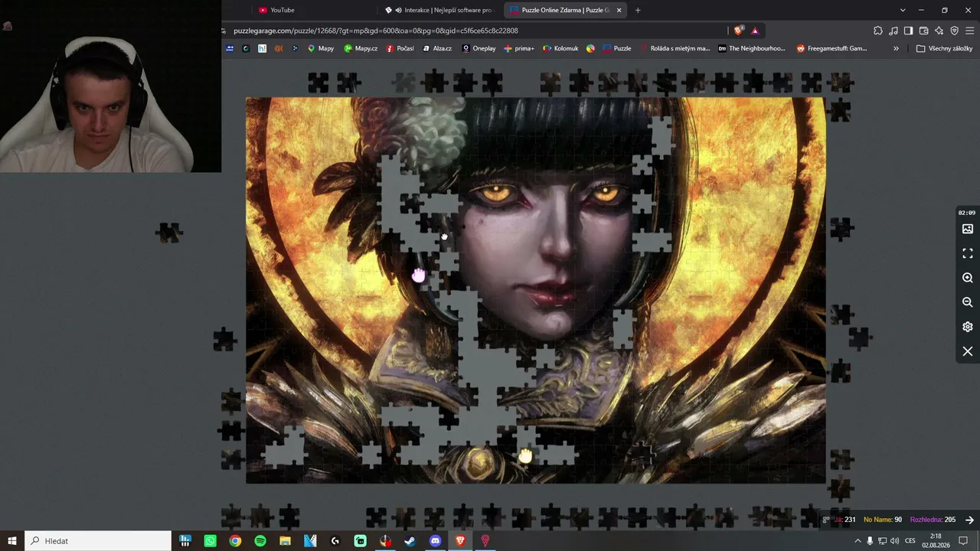Close the Puzzle Online Zdarma tab

pyautogui.click(x=619, y=10)
